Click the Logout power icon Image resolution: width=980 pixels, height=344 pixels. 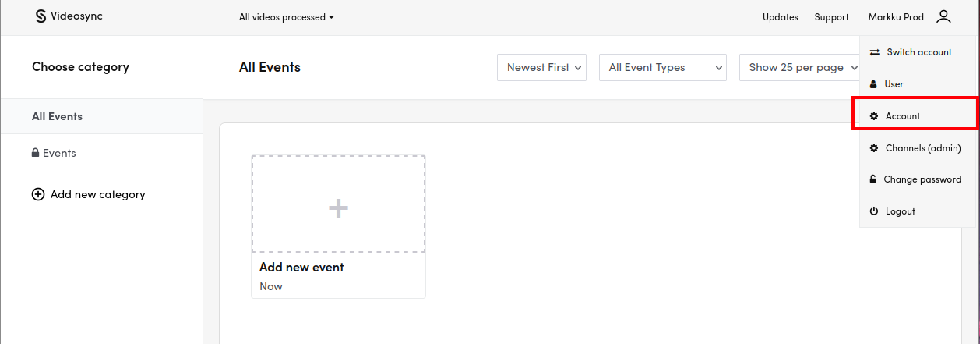(x=874, y=211)
